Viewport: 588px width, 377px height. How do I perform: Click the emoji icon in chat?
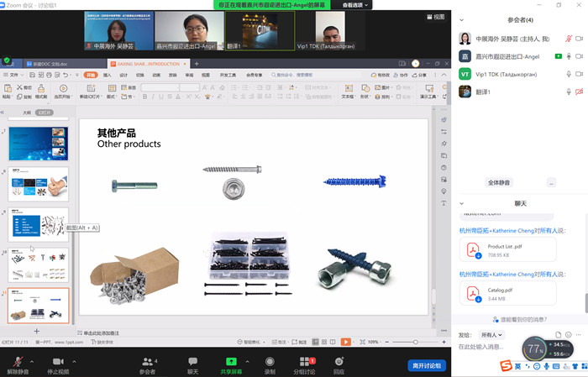click(569, 335)
